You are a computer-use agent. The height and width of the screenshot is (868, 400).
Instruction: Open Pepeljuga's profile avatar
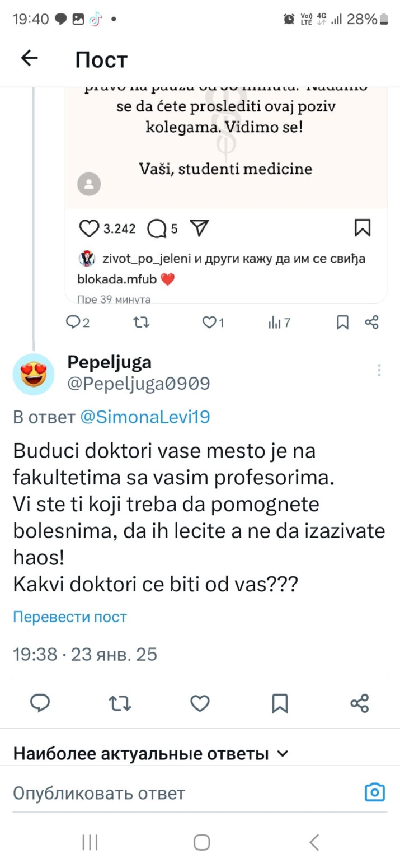[34, 374]
